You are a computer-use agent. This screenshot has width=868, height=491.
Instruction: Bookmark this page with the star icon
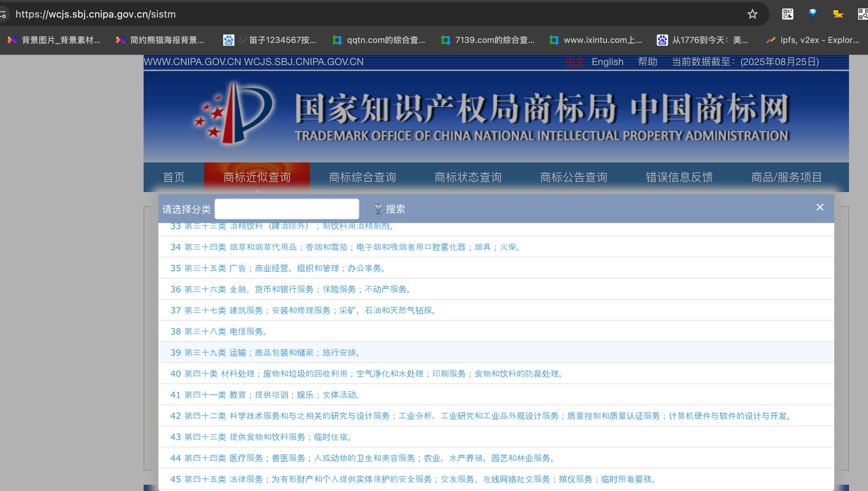(x=752, y=14)
